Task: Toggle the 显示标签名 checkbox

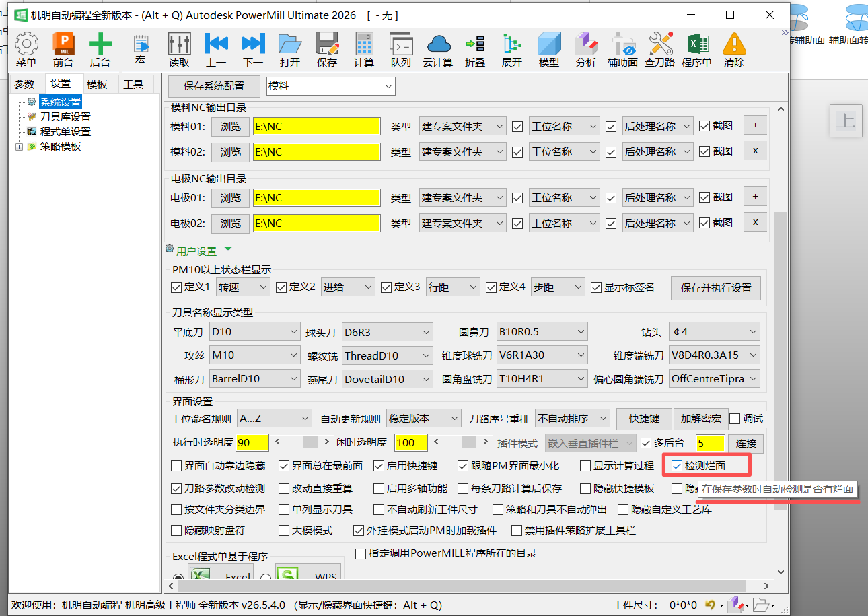Action: click(596, 287)
